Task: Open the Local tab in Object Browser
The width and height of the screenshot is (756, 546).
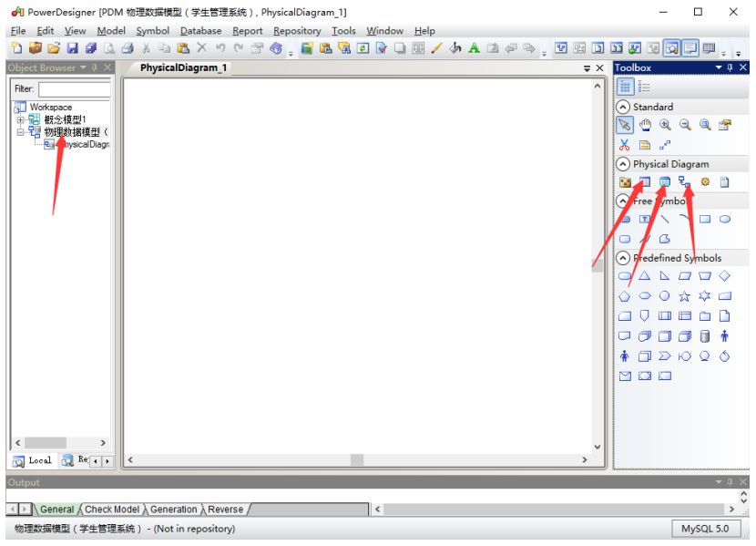Action: tap(33, 461)
